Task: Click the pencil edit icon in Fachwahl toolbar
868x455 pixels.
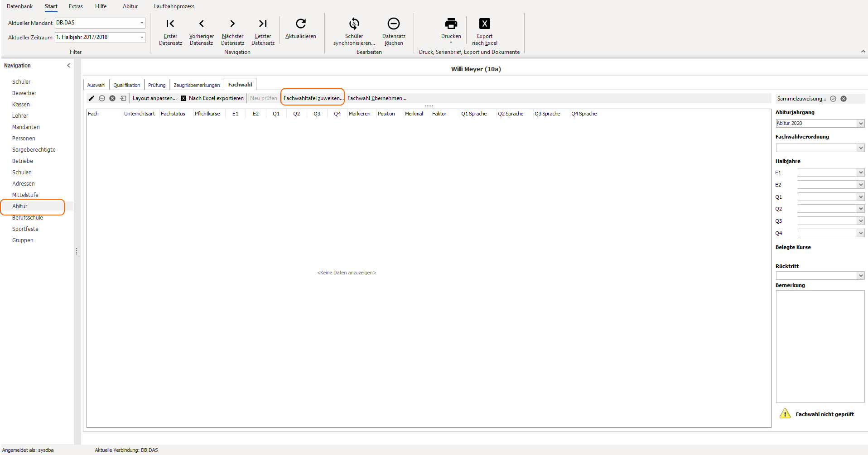Action: pyautogui.click(x=92, y=98)
